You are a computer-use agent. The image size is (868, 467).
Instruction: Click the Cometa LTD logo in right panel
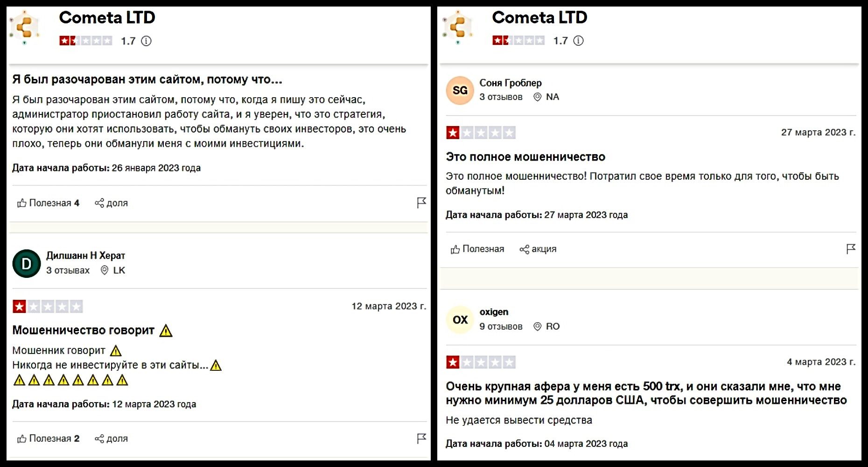[x=458, y=27]
